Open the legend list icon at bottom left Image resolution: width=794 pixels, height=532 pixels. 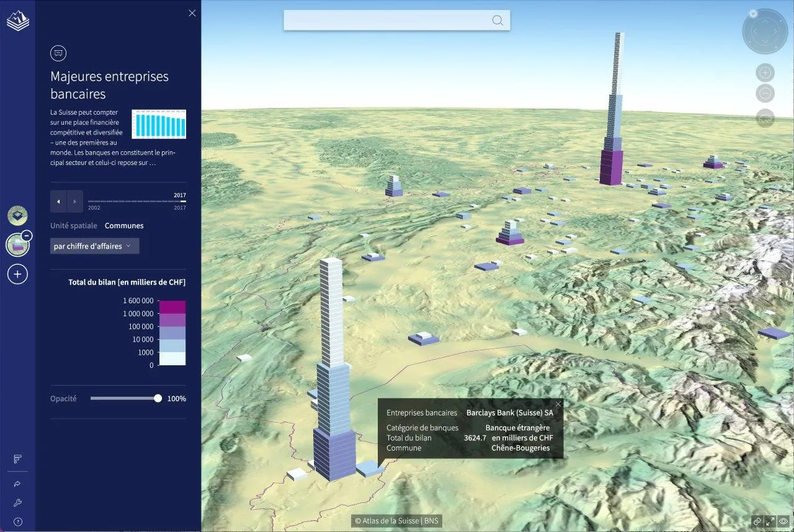tap(17, 459)
